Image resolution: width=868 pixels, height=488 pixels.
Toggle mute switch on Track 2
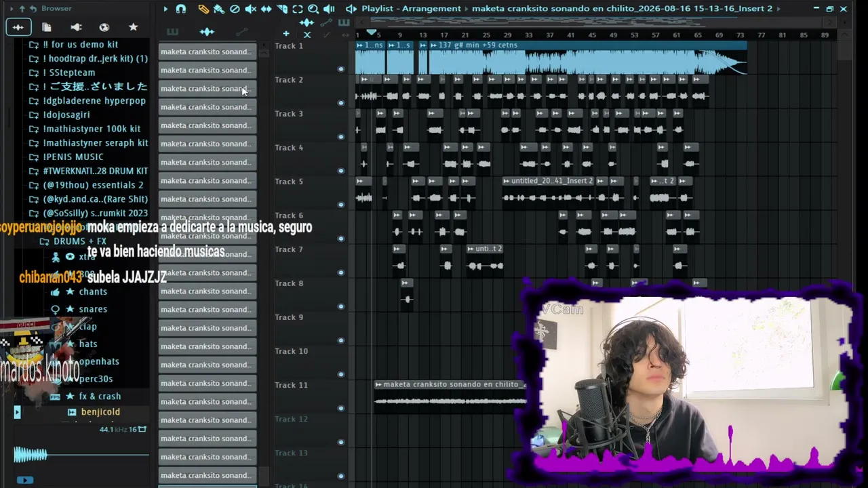[x=341, y=103]
